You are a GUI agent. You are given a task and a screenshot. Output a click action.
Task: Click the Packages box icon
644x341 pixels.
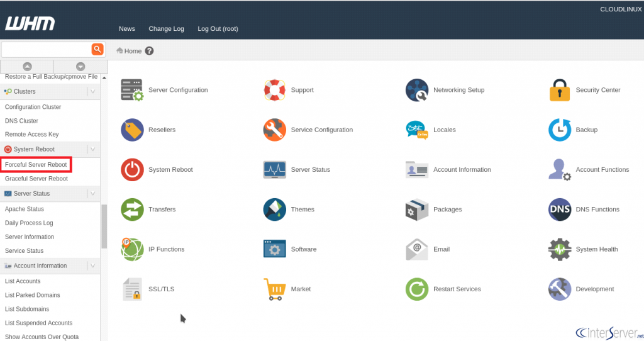417,210
